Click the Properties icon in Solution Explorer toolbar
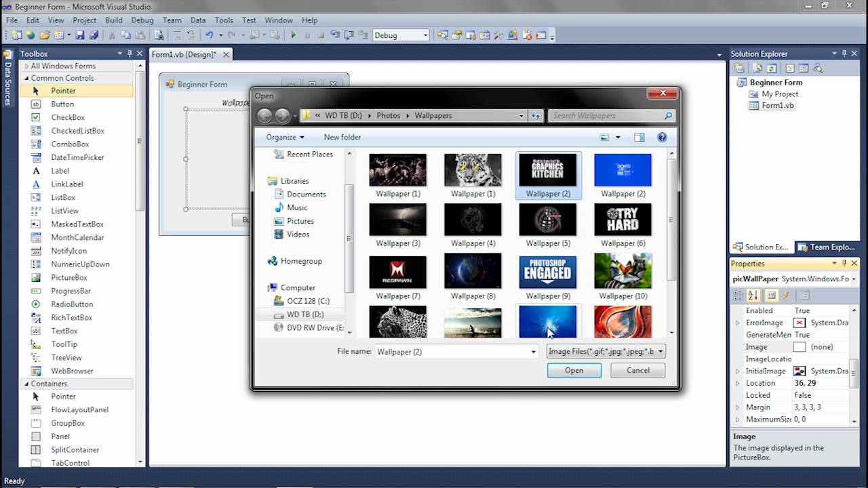868x488 pixels. point(739,68)
